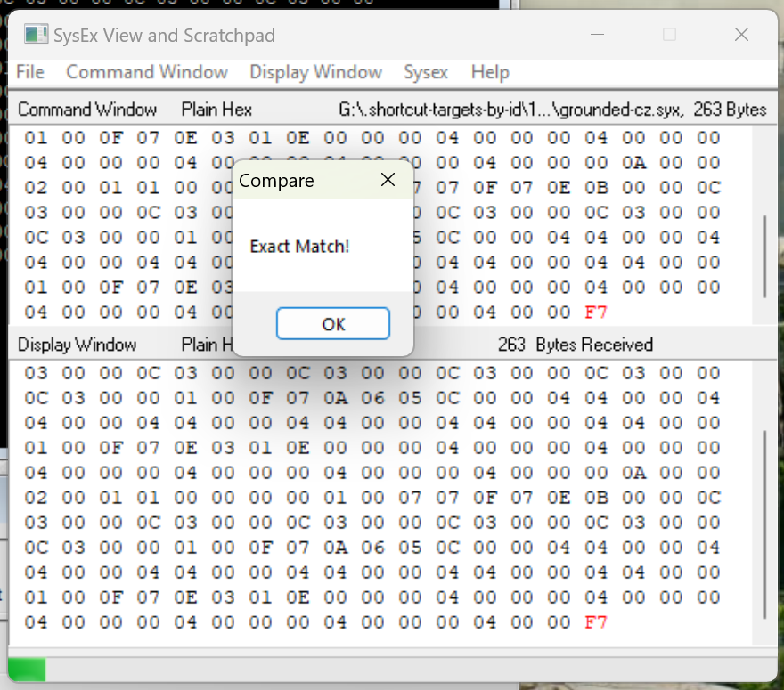Viewport: 784px width, 690px height.
Task: Maximize the SysEx View and Scratchpad window
Action: tap(669, 35)
